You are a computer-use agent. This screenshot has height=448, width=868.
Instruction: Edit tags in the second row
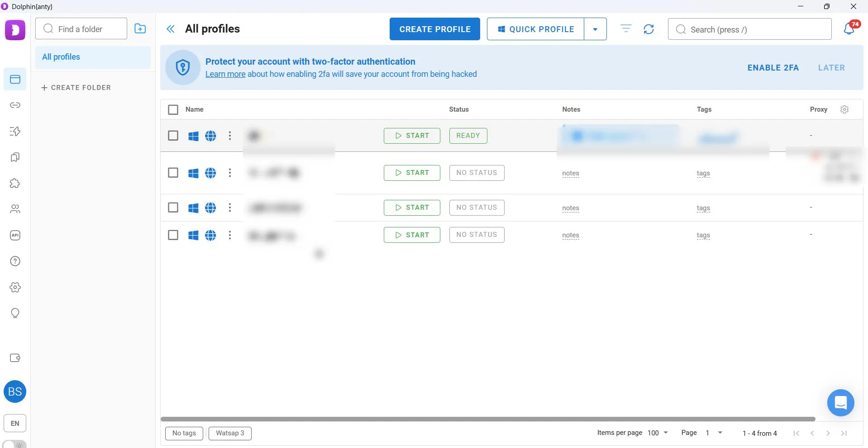pos(703,173)
